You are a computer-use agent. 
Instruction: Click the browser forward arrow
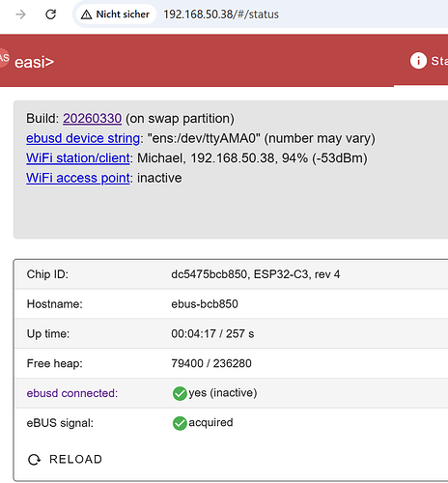(x=20, y=14)
